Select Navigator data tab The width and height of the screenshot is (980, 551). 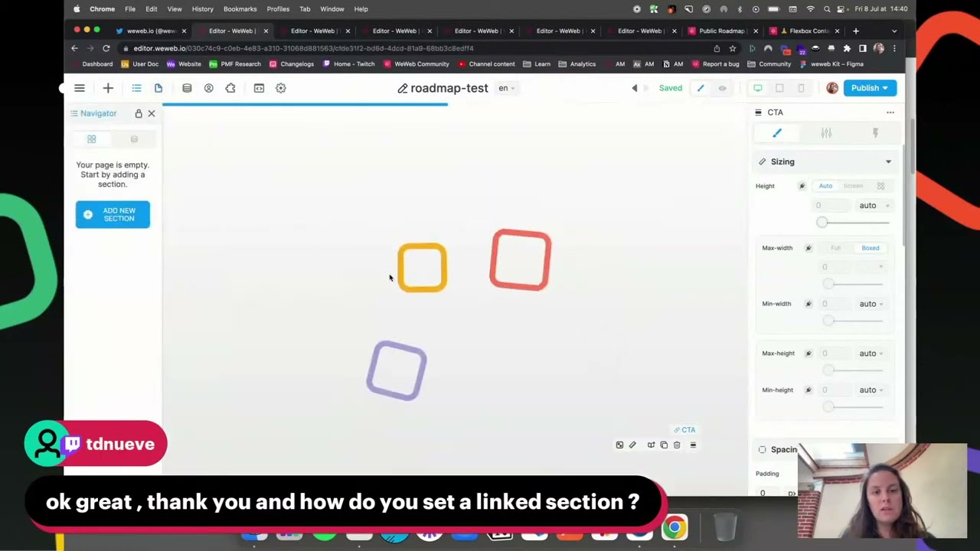click(134, 139)
